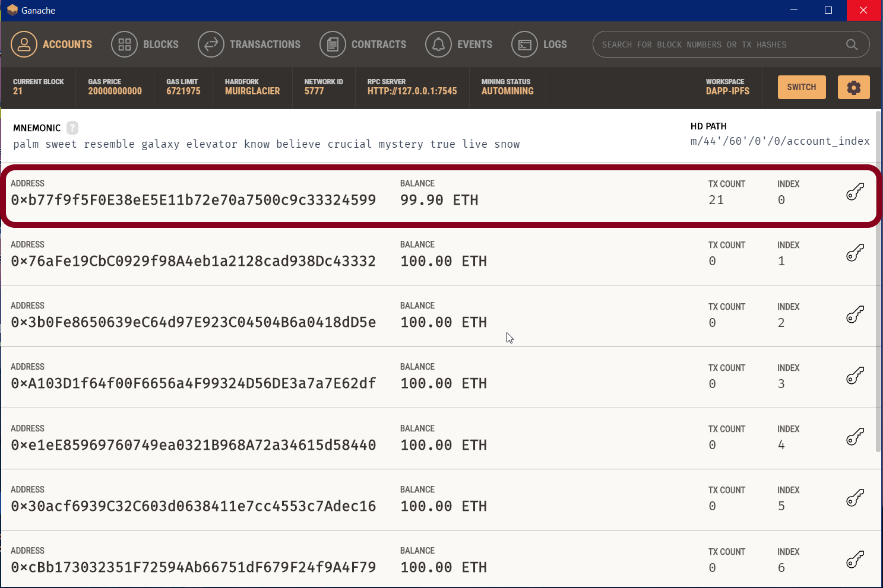Click the MINING STATUS AUTOMINING indicator
Viewport: 883px width, 588px height.
click(507, 87)
